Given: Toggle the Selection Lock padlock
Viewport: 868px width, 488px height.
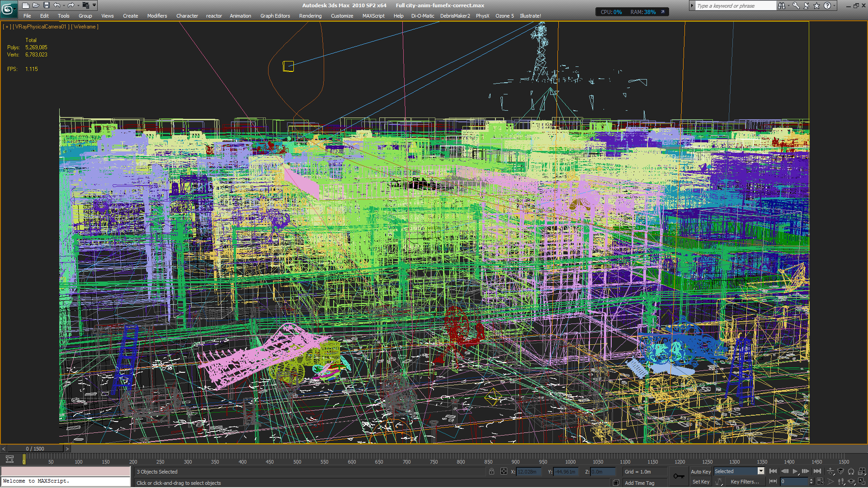Looking at the screenshot, I should pyautogui.click(x=491, y=471).
